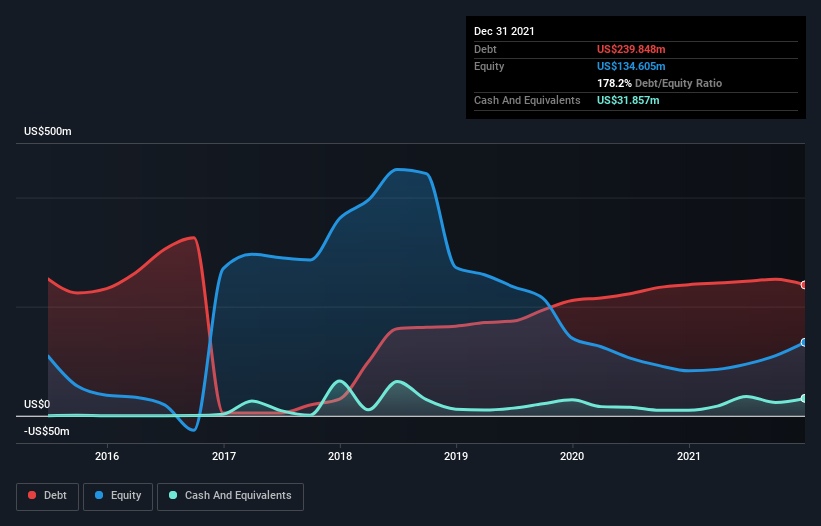Click the teal dot in Cash legend

(173, 495)
